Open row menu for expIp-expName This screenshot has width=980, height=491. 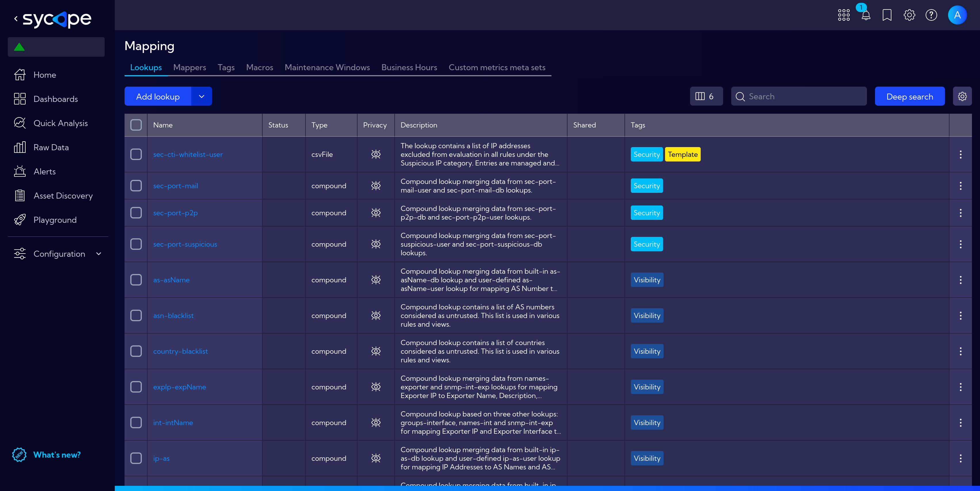960,387
